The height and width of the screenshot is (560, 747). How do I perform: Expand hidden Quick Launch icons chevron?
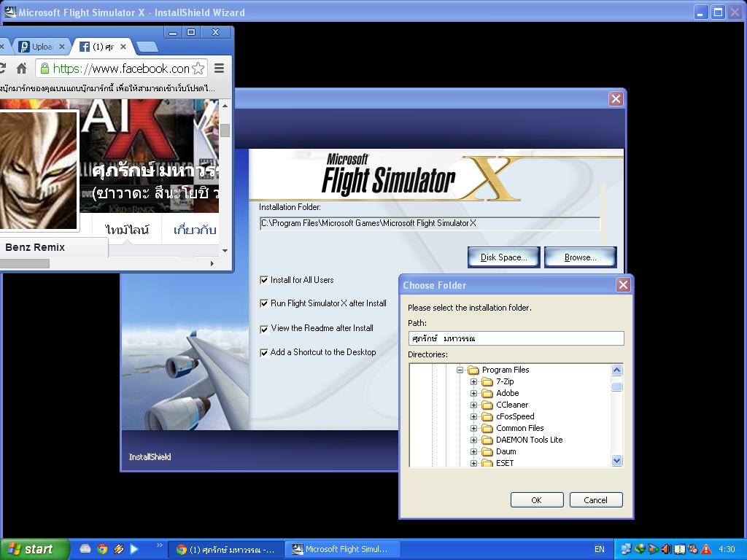159,545
